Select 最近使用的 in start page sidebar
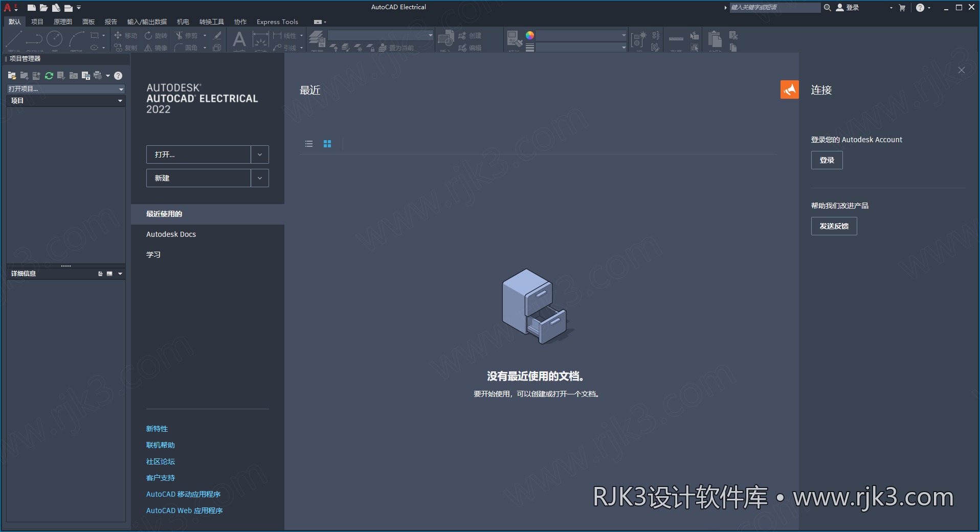The image size is (980, 532). click(208, 214)
